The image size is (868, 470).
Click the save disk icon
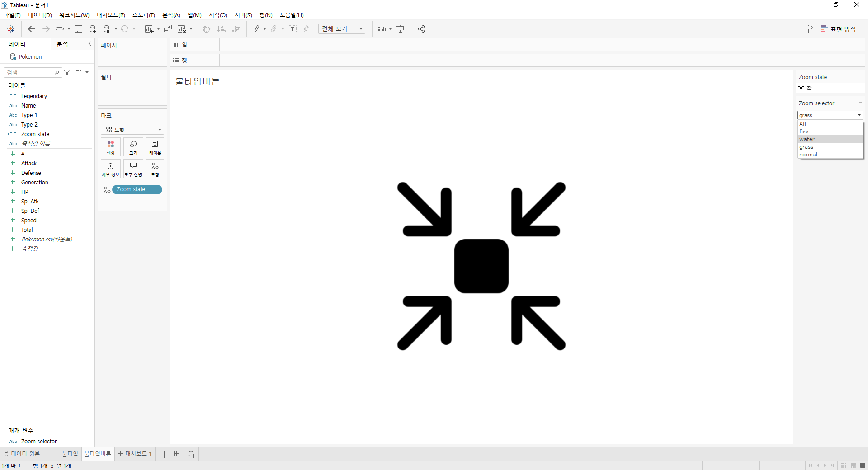[x=79, y=29]
